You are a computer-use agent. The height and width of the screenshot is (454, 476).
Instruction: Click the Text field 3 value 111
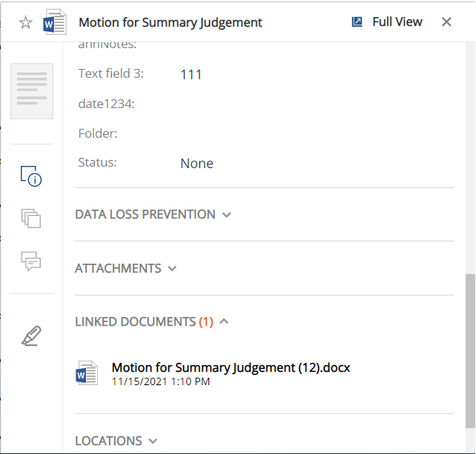tap(191, 75)
